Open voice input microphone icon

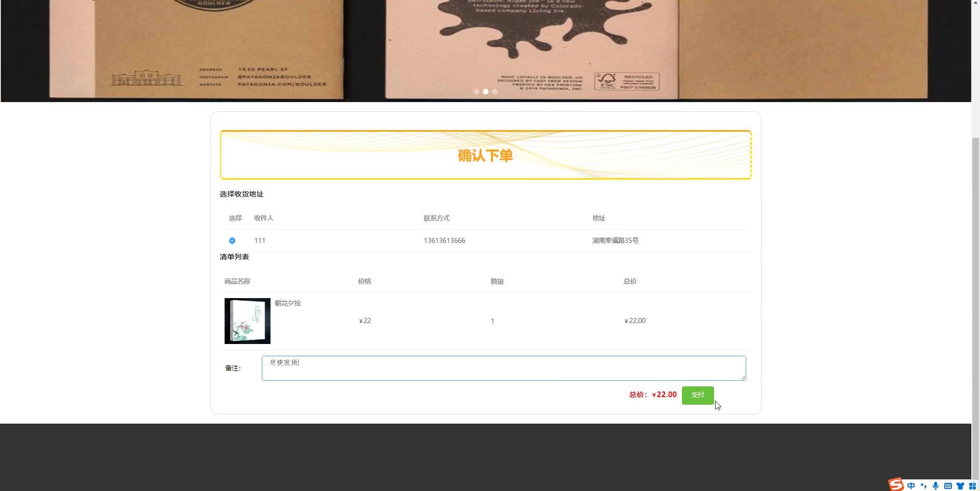pyautogui.click(x=936, y=486)
